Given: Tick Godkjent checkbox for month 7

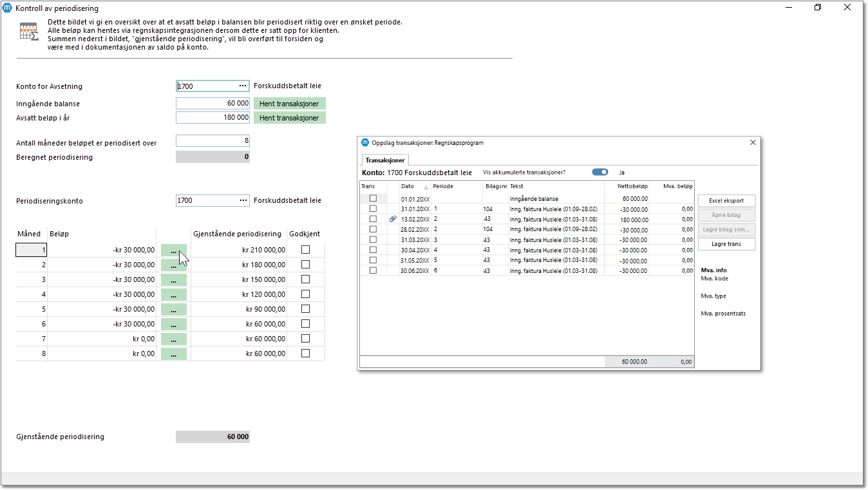Looking at the screenshot, I should 305,339.
